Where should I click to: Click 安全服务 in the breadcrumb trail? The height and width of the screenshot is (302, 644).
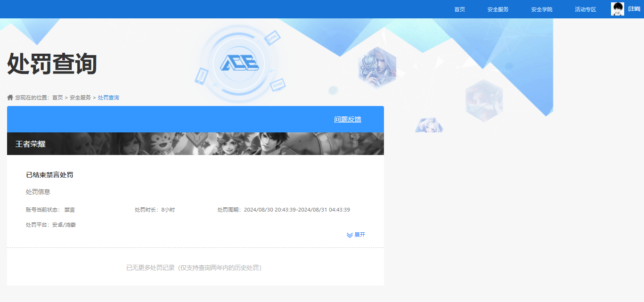coord(80,98)
